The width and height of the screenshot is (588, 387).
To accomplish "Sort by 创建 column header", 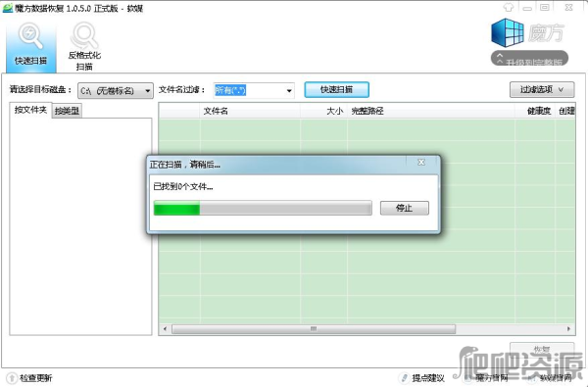I will 565,111.
